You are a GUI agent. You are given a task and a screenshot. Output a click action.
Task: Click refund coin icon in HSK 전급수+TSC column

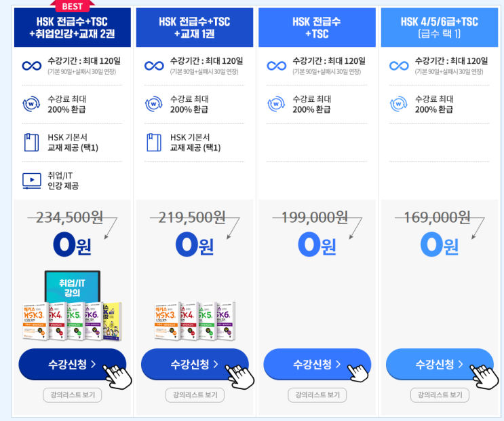(x=277, y=104)
